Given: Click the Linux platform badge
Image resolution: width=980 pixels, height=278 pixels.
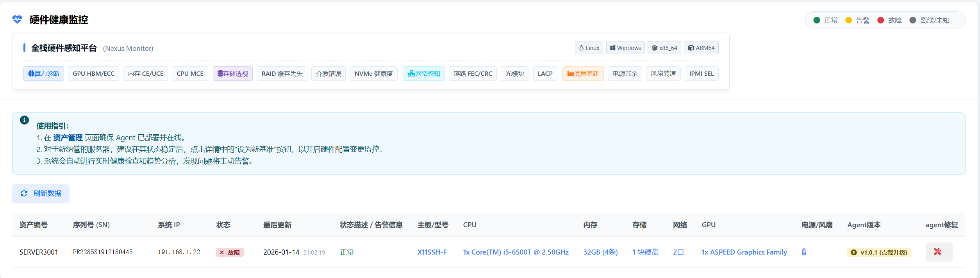Looking at the screenshot, I should pyautogui.click(x=589, y=48).
